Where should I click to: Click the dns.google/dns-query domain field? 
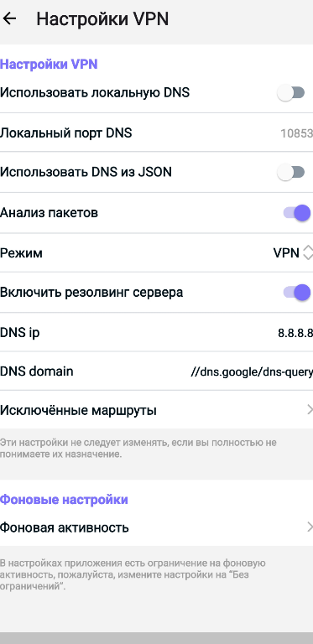point(252,372)
